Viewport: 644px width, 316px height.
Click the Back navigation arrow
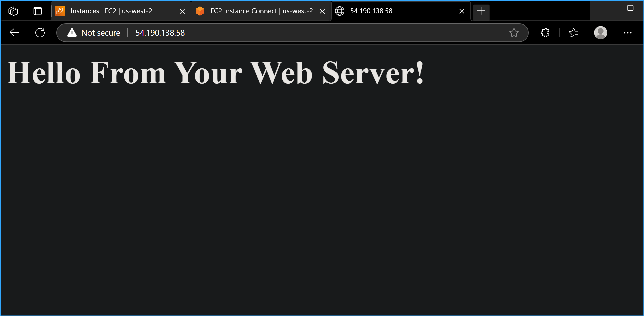(x=14, y=32)
